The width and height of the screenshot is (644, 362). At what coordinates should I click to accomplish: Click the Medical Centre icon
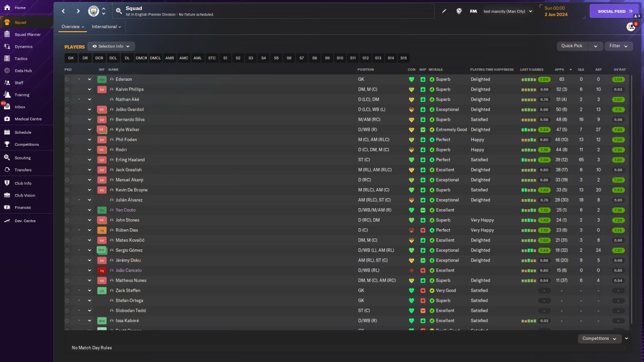[x=7, y=119]
